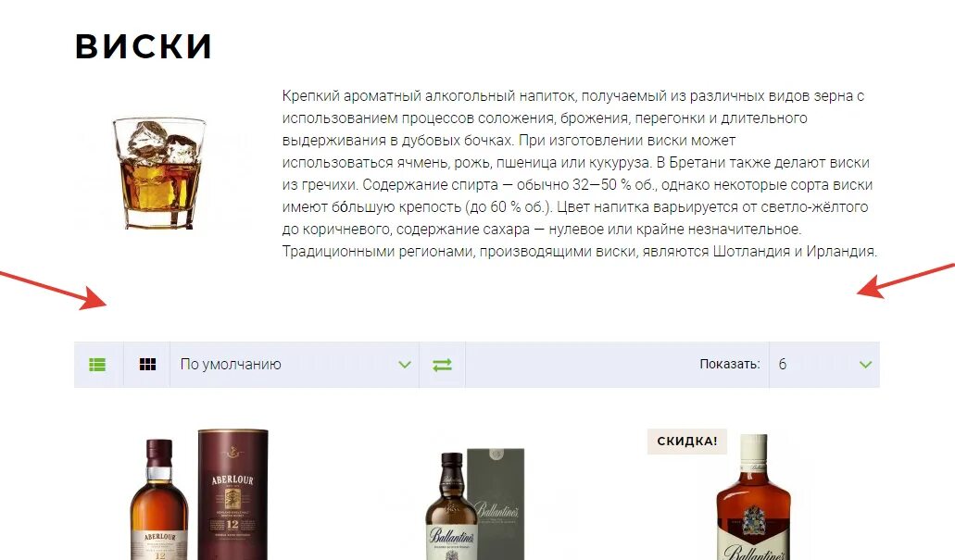Viewport: 955px width, 560px height.
Task: Open the items-per-page dropdown showing 6
Action: click(824, 364)
